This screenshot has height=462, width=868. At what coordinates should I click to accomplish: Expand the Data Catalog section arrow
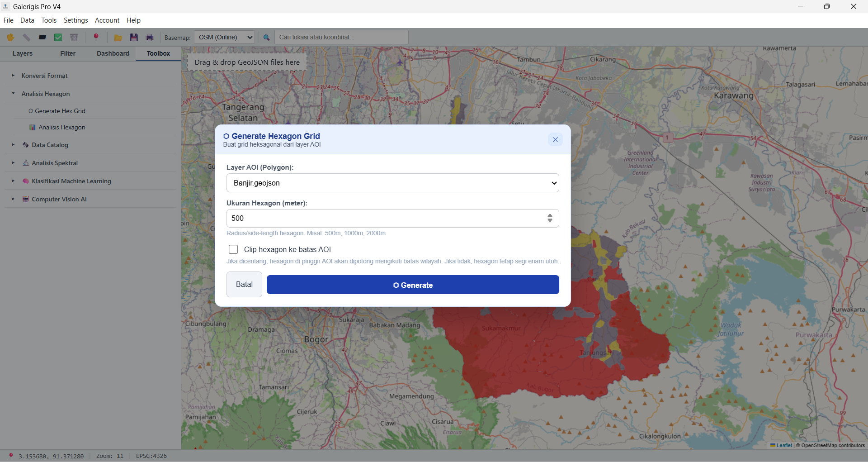point(13,145)
